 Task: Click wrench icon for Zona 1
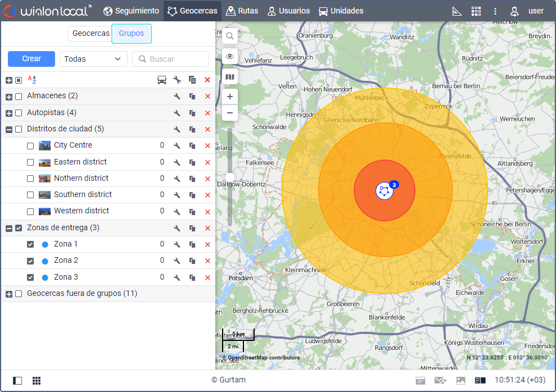(x=177, y=245)
